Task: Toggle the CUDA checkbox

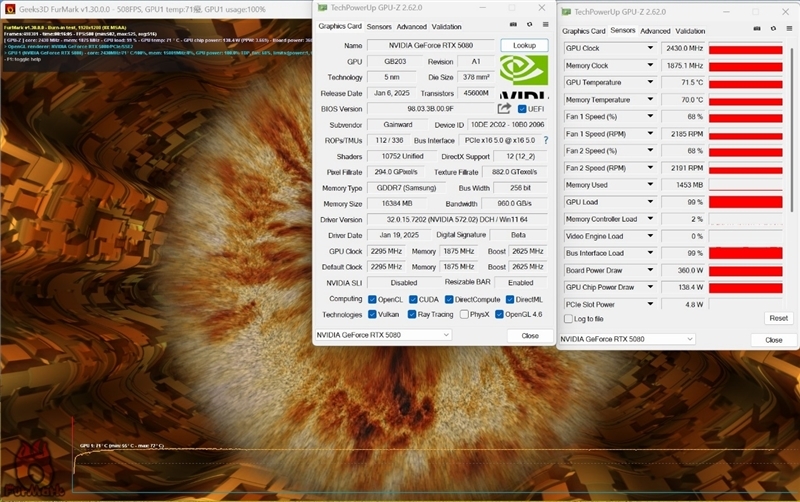Action: (413, 299)
